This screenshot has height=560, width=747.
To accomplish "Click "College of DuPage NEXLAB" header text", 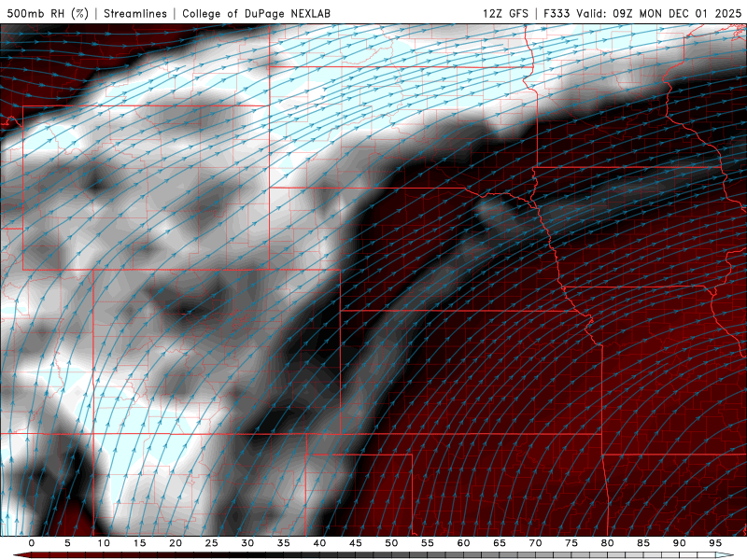I will 256,13.
